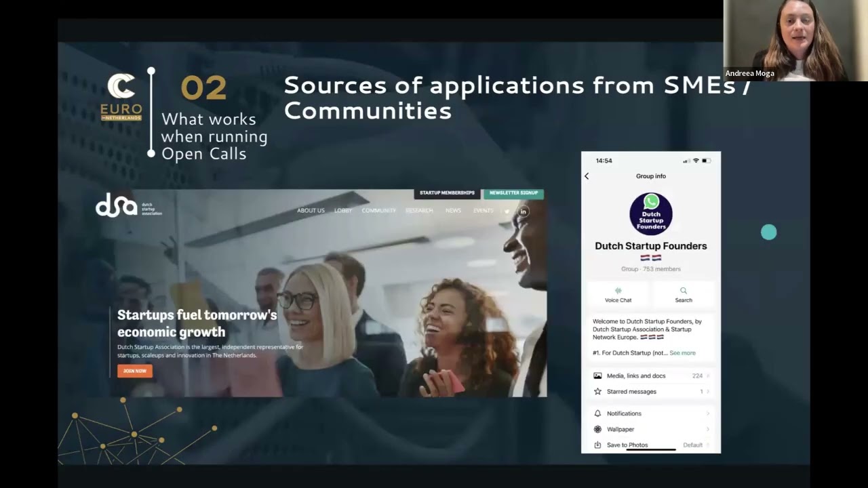Screen dimensions: 868x488
Task: Click the Euro Netherlands logo on slide
Action: coord(121,97)
